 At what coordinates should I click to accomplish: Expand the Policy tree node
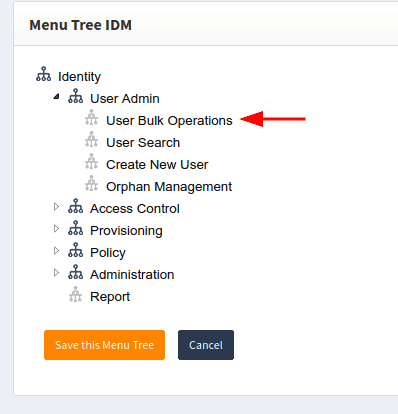[56, 251]
